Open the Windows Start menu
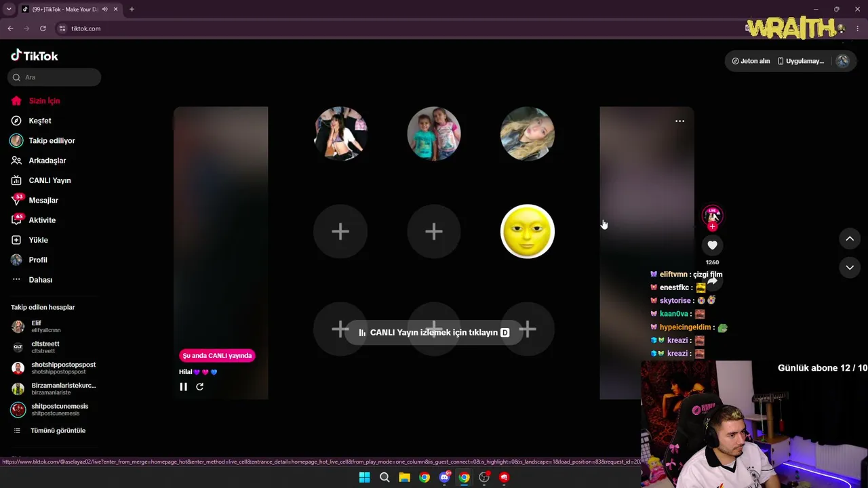This screenshot has width=868, height=488. pyautogui.click(x=364, y=477)
